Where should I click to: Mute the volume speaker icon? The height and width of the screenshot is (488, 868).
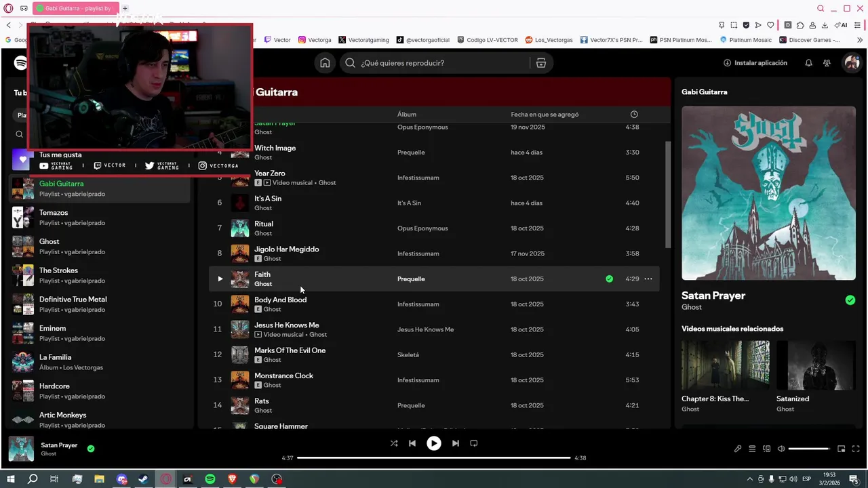tap(781, 449)
